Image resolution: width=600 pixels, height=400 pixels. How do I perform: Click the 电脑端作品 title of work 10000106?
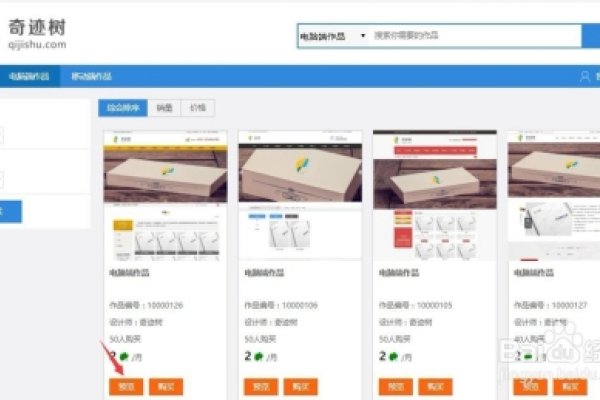coord(264,273)
